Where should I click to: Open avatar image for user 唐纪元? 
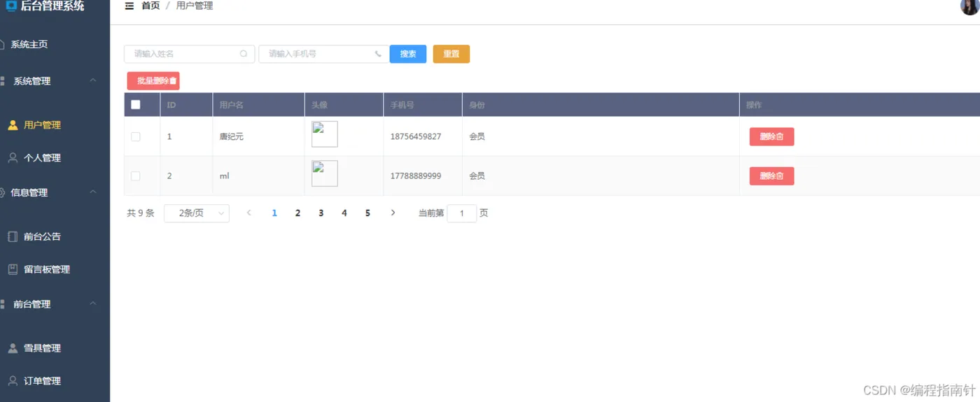click(x=325, y=134)
